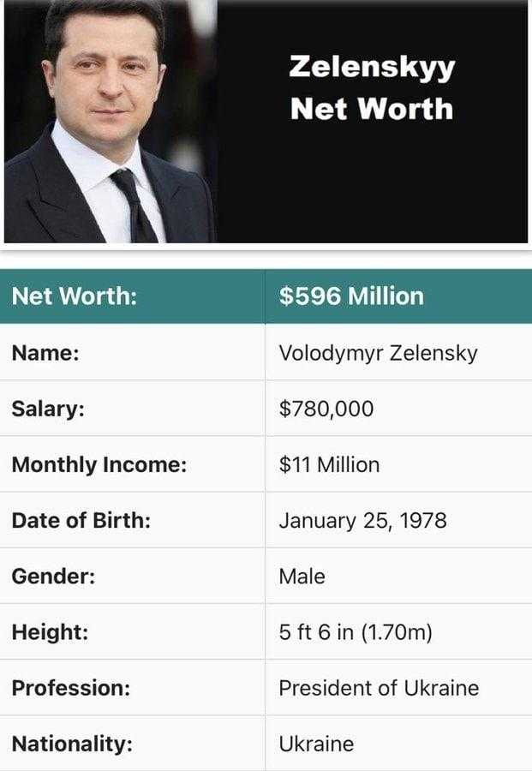Click the "January 25, 1978" date value
The height and width of the screenshot is (771, 532).
(362, 520)
